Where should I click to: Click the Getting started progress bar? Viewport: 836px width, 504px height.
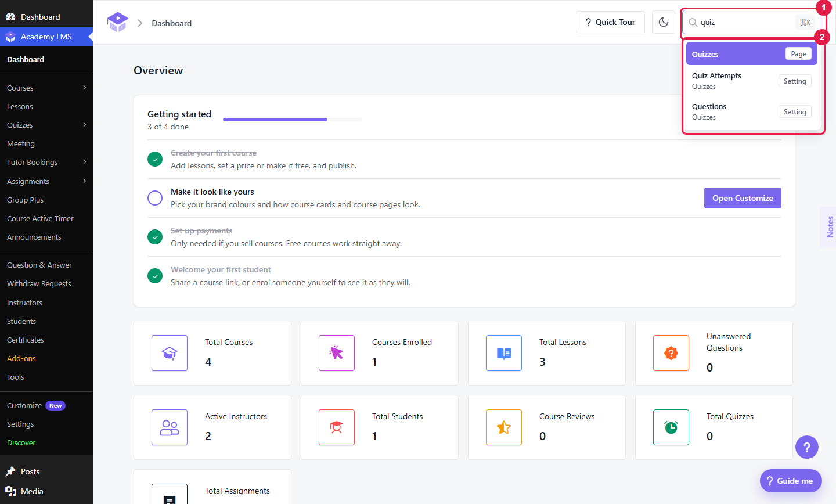point(293,120)
